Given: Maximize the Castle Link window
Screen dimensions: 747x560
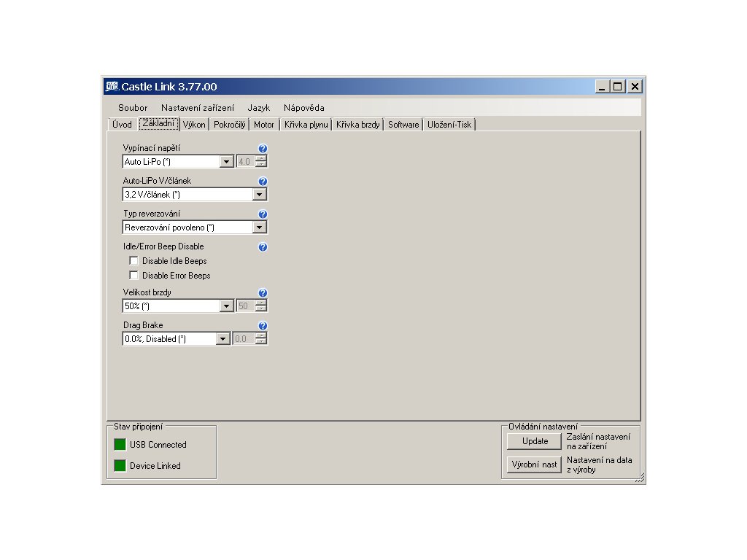Looking at the screenshot, I should click(617, 87).
